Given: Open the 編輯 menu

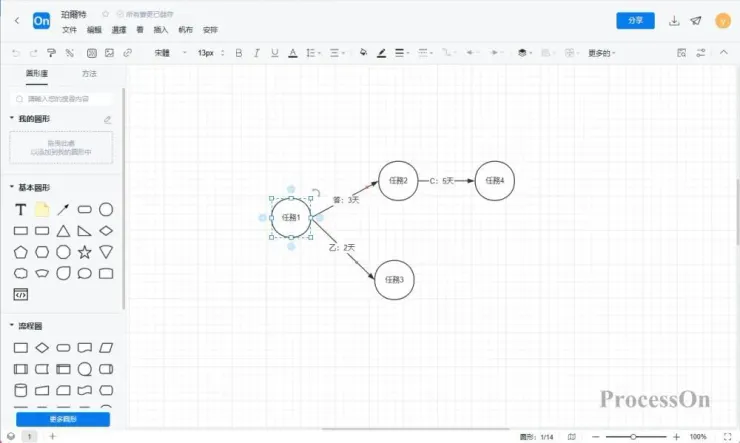Looking at the screenshot, I should pyautogui.click(x=94, y=30).
